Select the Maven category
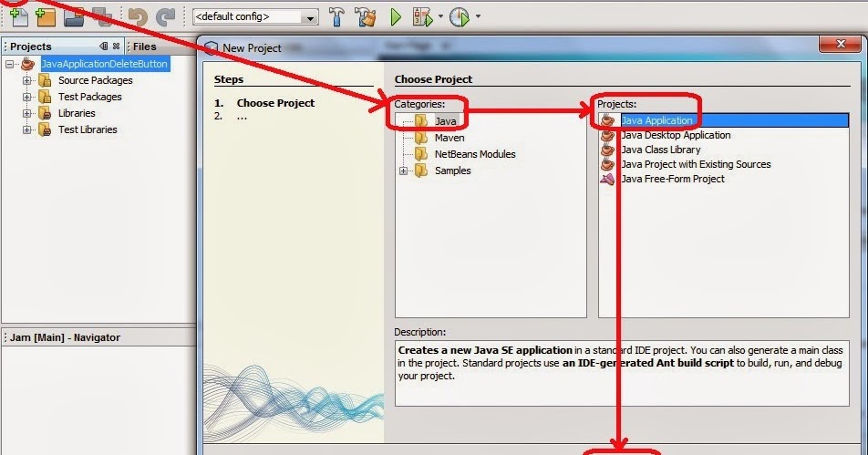This screenshot has width=868, height=455. 449,138
